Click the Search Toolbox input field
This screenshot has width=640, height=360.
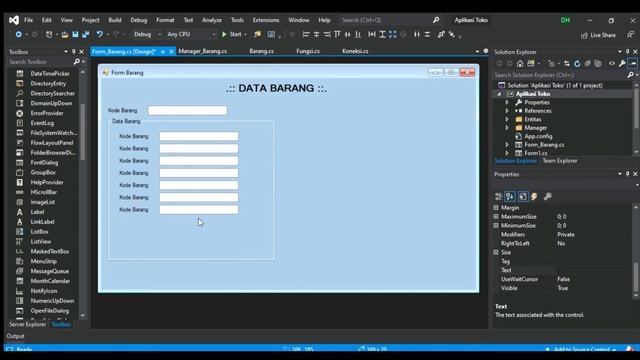(x=40, y=62)
